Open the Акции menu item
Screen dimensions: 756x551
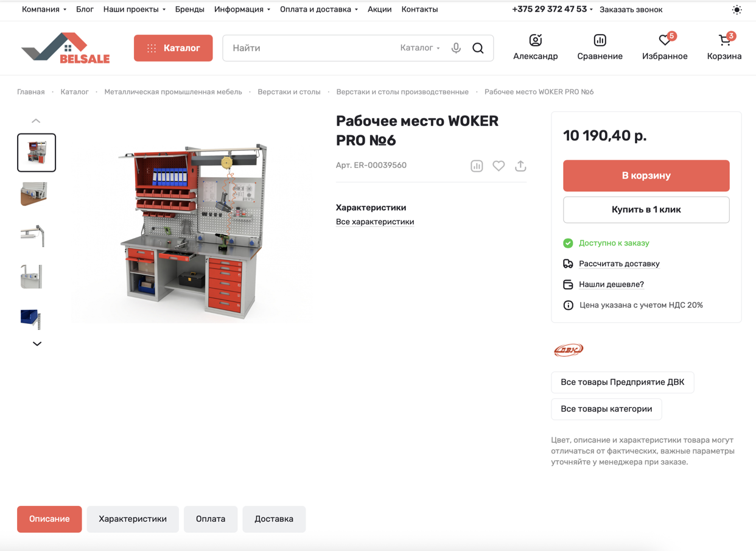[379, 10]
